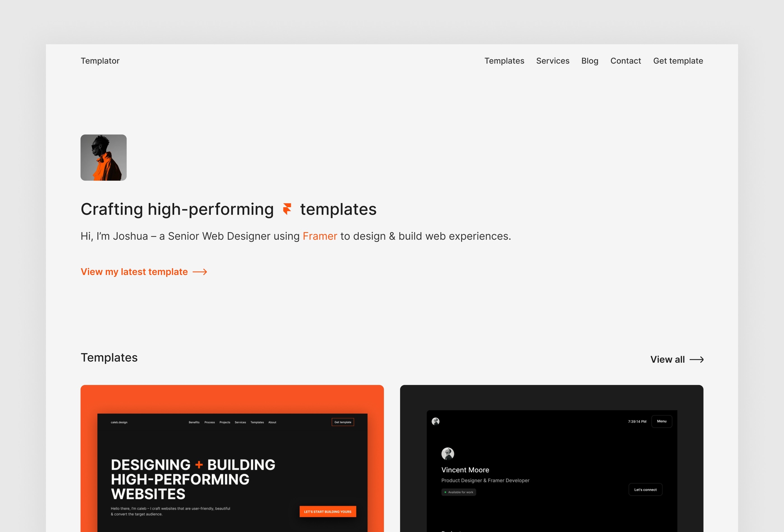Click the Framer link in description text

(x=320, y=236)
